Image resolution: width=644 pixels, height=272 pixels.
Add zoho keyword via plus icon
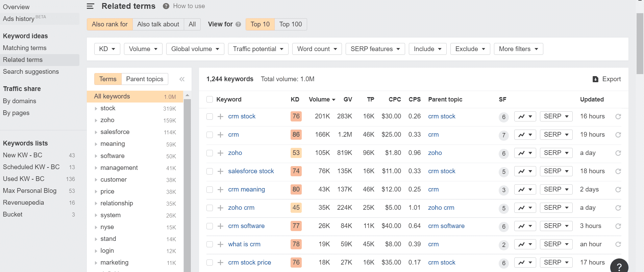click(221, 153)
